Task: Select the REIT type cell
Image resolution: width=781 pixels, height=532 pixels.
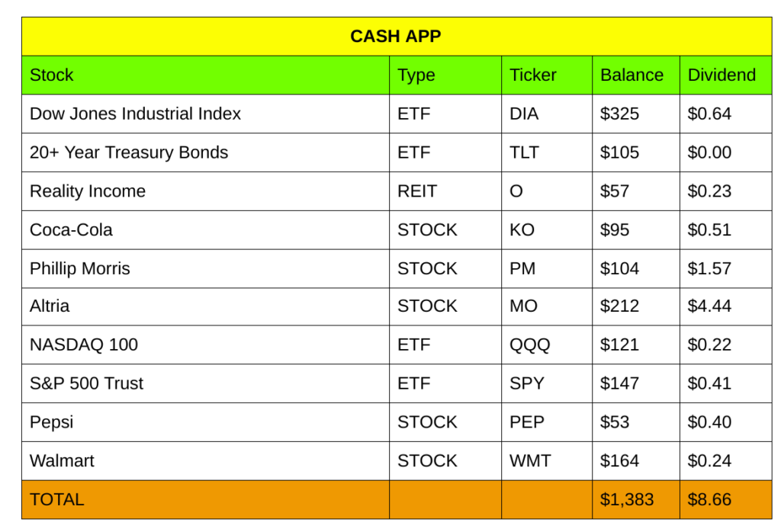Action: pyautogui.click(x=417, y=191)
